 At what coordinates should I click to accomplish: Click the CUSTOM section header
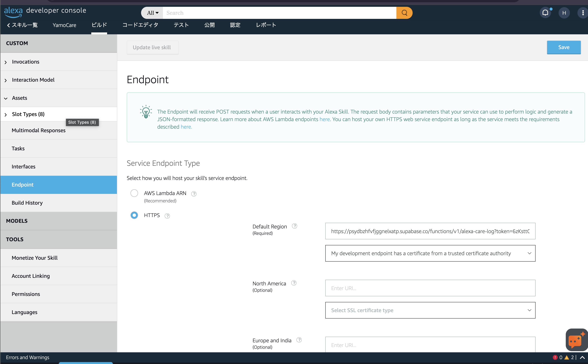click(x=59, y=43)
